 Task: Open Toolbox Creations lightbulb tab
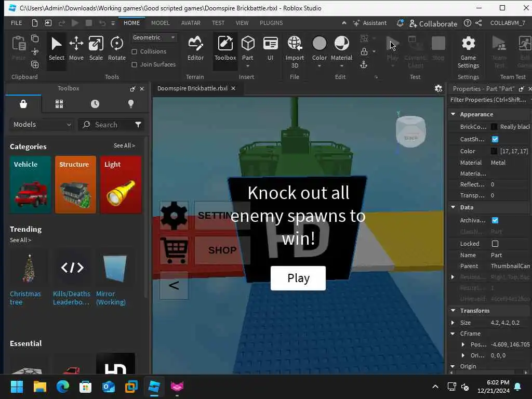131,104
